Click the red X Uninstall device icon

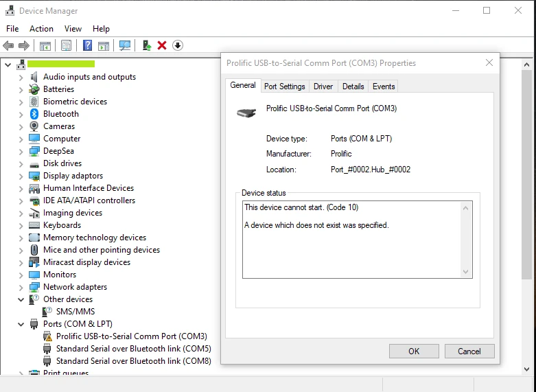[162, 45]
